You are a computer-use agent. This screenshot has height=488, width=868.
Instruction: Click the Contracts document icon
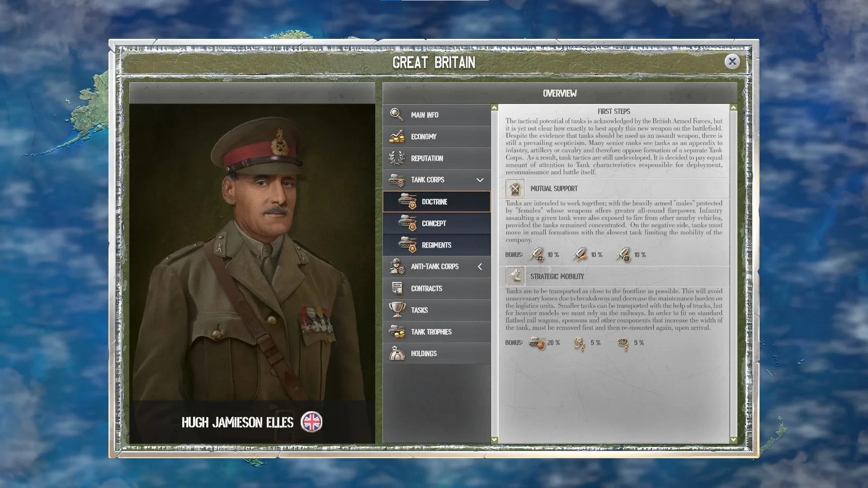tap(397, 288)
